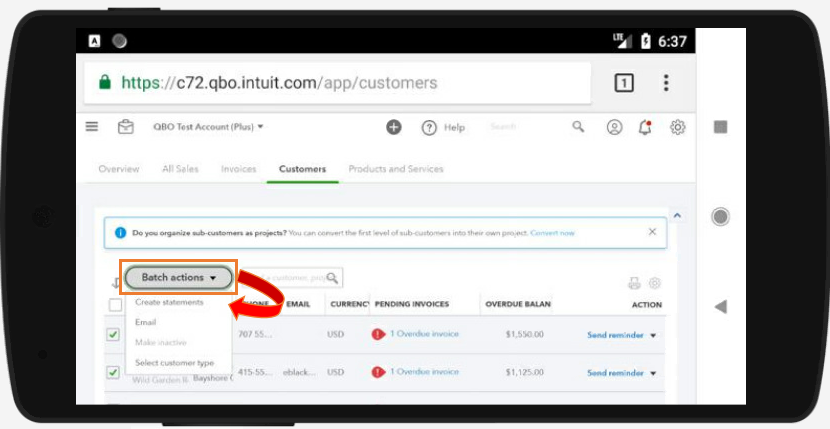Open the hamburger navigation menu
830x429 pixels.
click(92, 127)
